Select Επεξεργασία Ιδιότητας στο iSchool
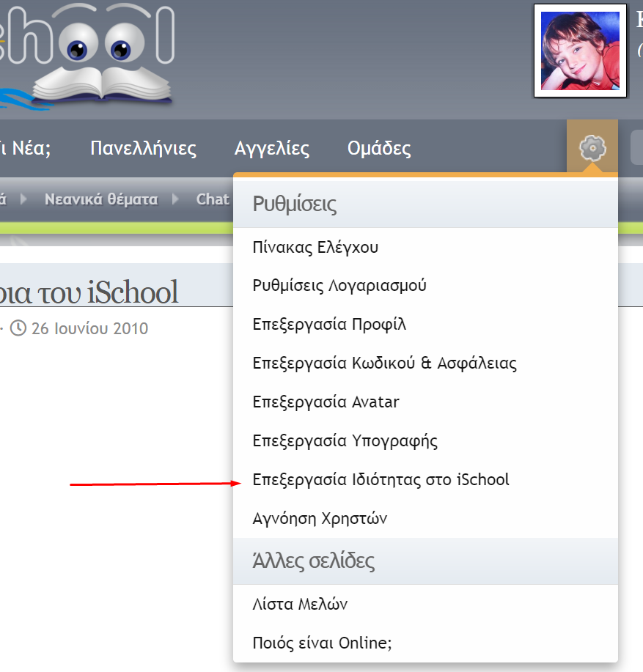Viewport: 643px width, 672px height. (x=381, y=480)
